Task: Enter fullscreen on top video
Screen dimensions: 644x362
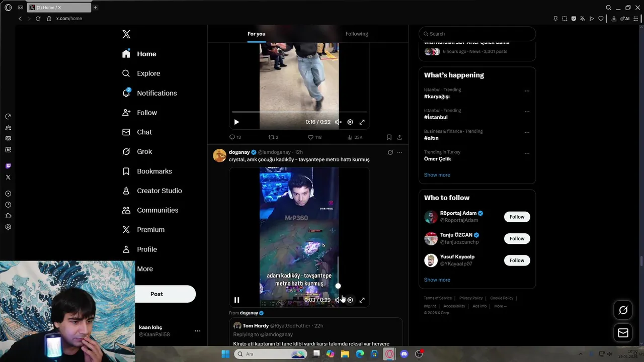Action: pyautogui.click(x=362, y=122)
